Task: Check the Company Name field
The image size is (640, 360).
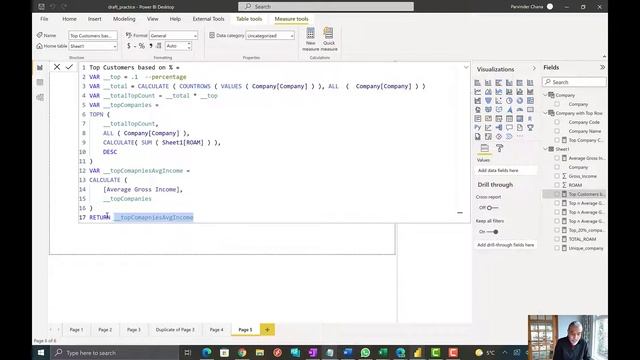Action: pyautogui.click(x=557, y=131)
